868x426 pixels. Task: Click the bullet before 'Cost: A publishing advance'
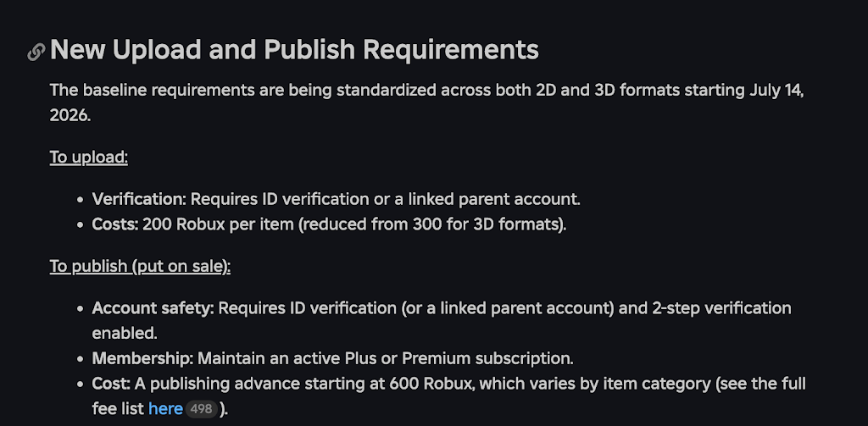pos(81,384)
